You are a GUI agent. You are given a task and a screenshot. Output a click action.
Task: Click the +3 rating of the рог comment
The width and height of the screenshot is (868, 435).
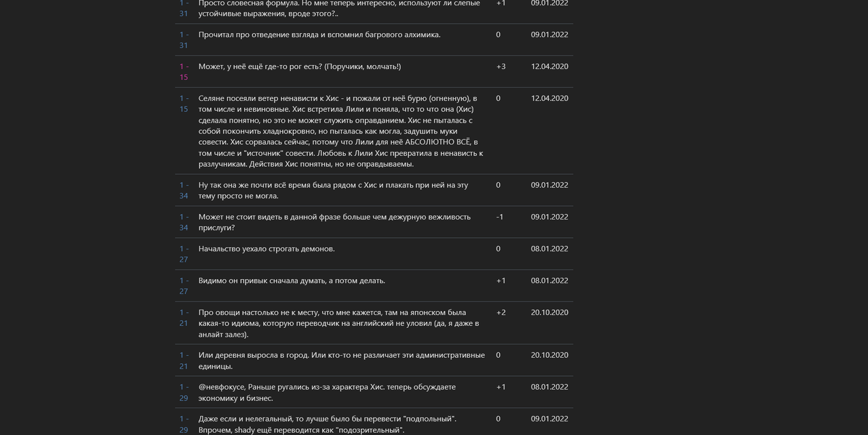click(500, 66)
